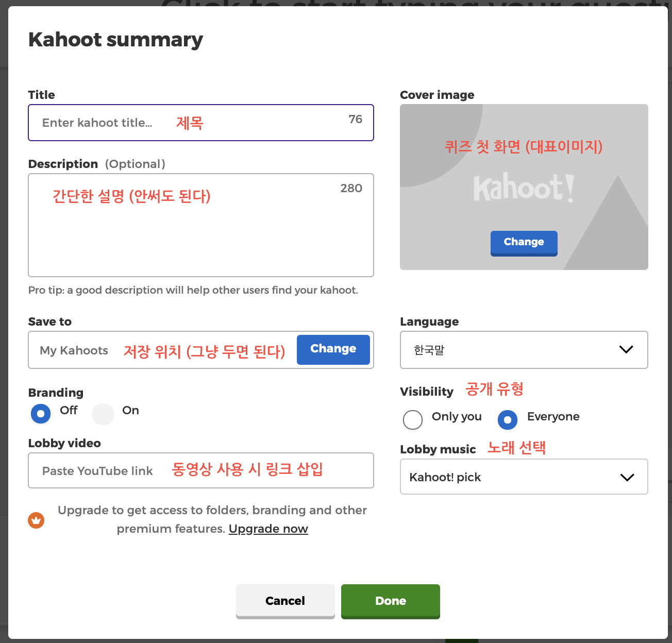This screenshot has width=672, height=643.
Task: Click the Language dropdown chevron arrow
Action: (x=626, y=349)
